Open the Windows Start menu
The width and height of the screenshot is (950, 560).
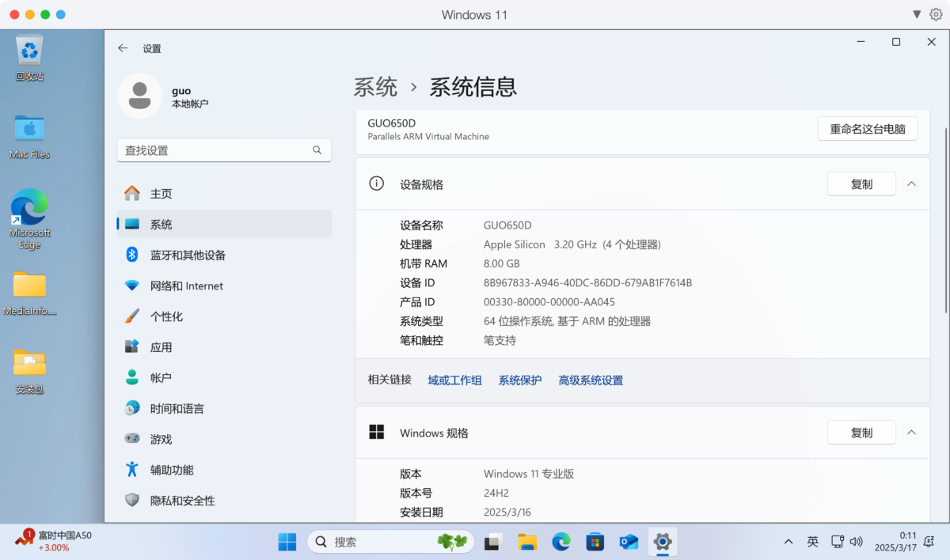point(287,542)
